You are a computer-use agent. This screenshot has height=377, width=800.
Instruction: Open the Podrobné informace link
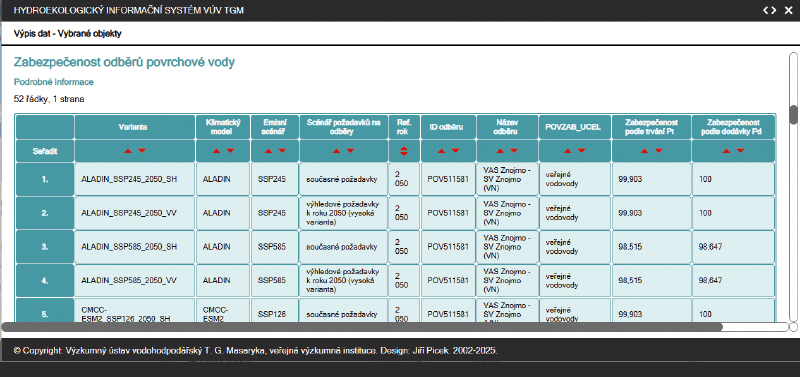(x=54, y=82)
